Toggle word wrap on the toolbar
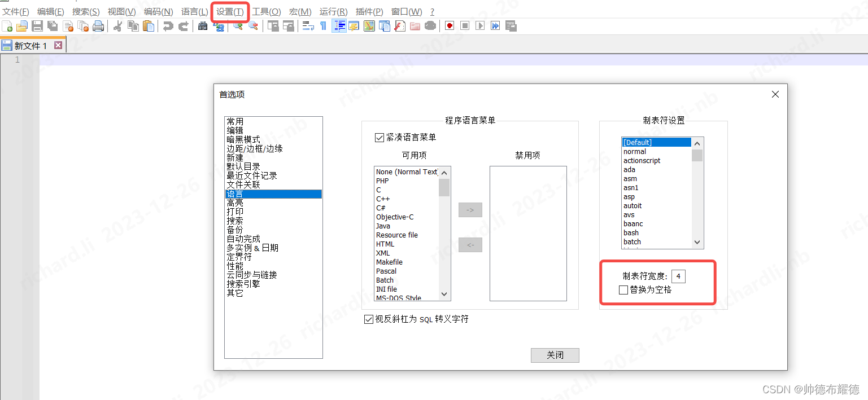The width and height of the screenshot is (868, 400). [x=309, y=26]
